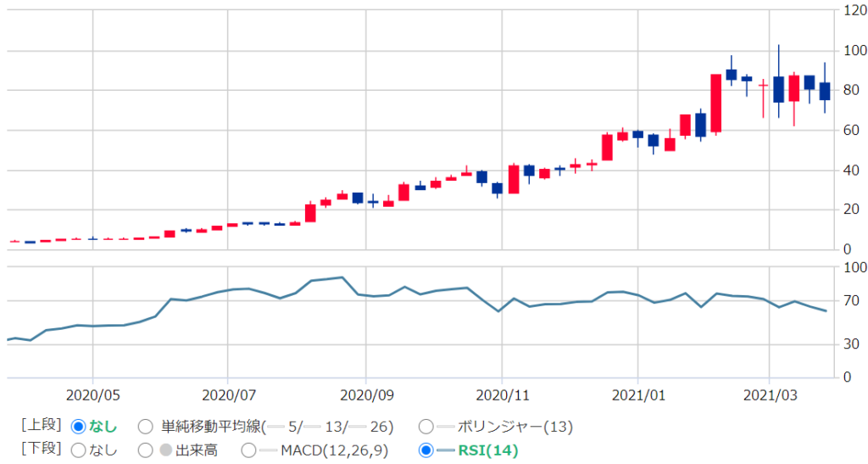The width and height of the screenshot is (868, 464).
Task: Click the 2021/01 date label on x-axis
Action: pyautogui.click(x=638, y=394)
